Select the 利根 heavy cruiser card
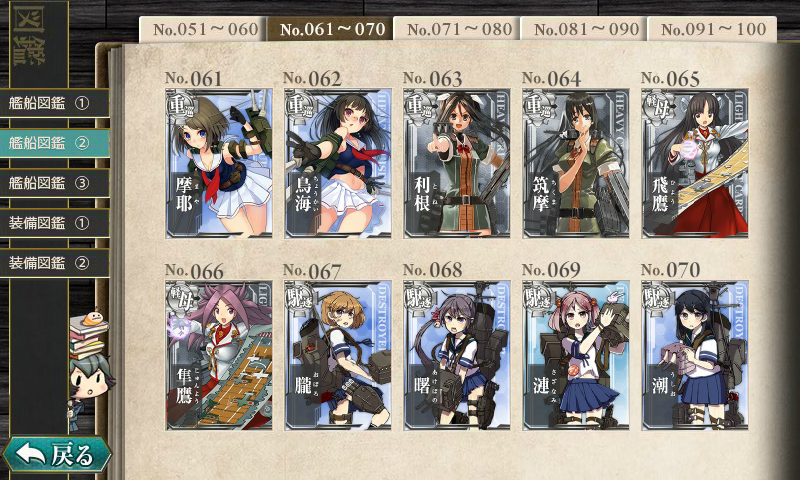Image resolution: width=800 pixels, height=480 pixels. click(x=457, y=163)
